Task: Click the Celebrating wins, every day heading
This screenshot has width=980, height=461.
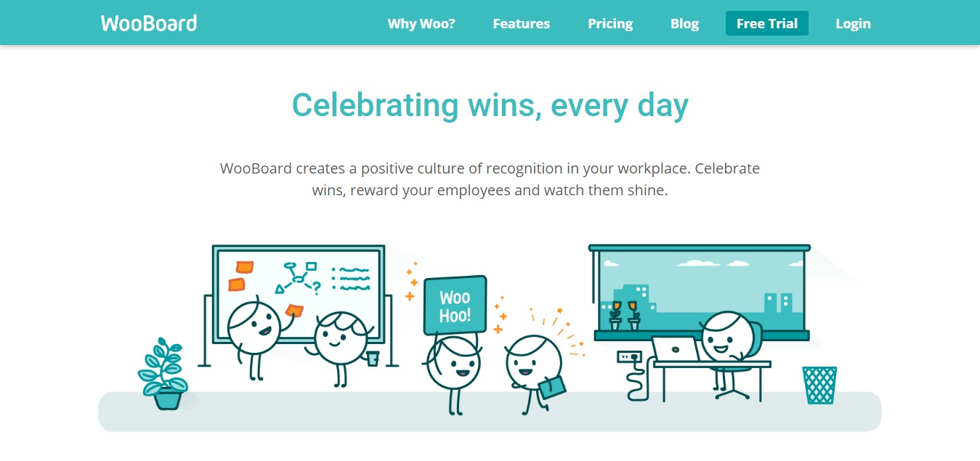Action: 490,105
